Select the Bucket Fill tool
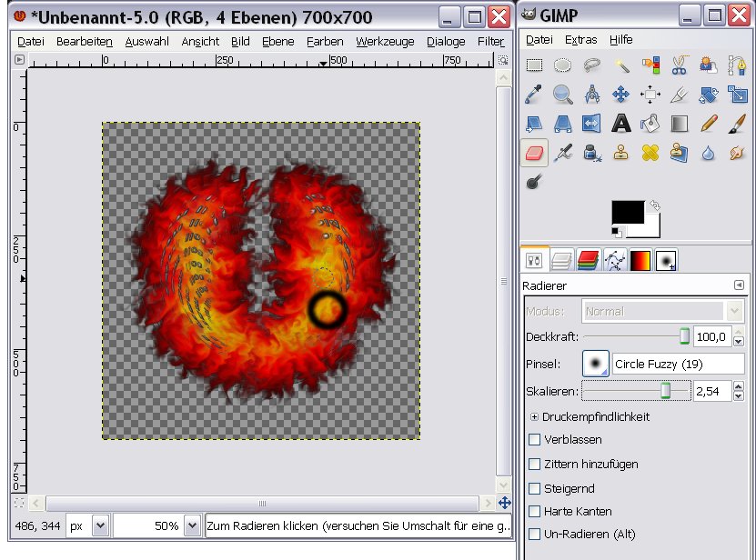Image resolution: width=756 pixels, height=560 pixels. tap(650, 124)
